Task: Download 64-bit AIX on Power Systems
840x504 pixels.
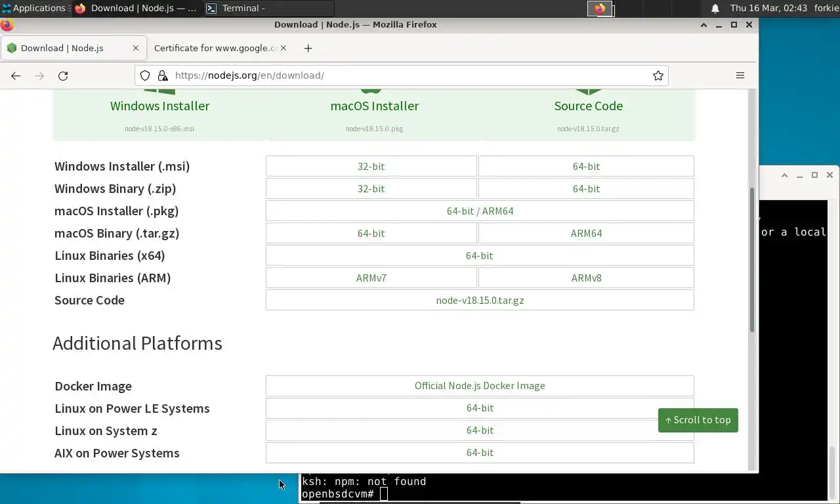Action: tap(480, 452)
